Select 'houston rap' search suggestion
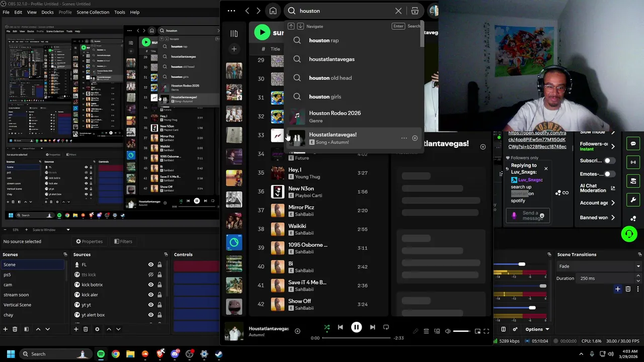This screenshot has height=362, width=644. [354, 40]
